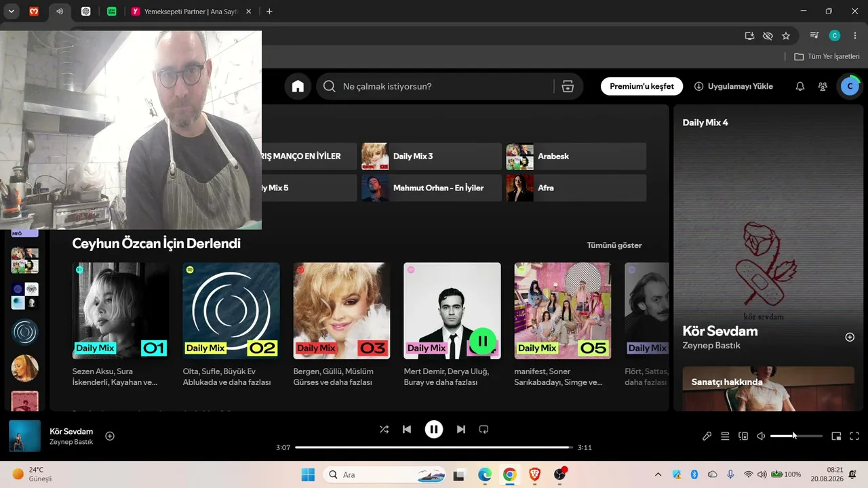The width and height of the screenshot is (868, 488).
Task: Mute the Spotify volume speaker icon
Action: click(x=762, y=436)
